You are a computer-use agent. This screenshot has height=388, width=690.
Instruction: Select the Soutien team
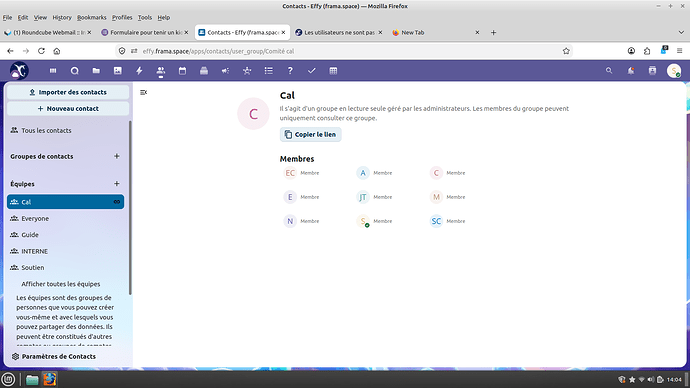point(66,267)
